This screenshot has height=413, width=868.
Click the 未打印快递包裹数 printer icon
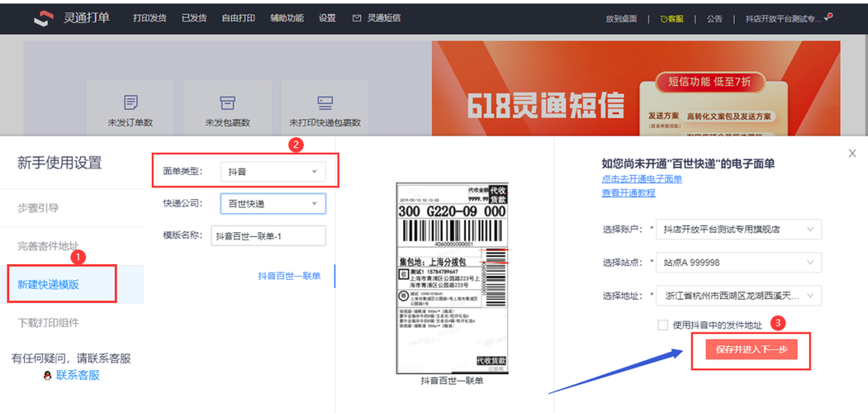(x=325, y=102)
